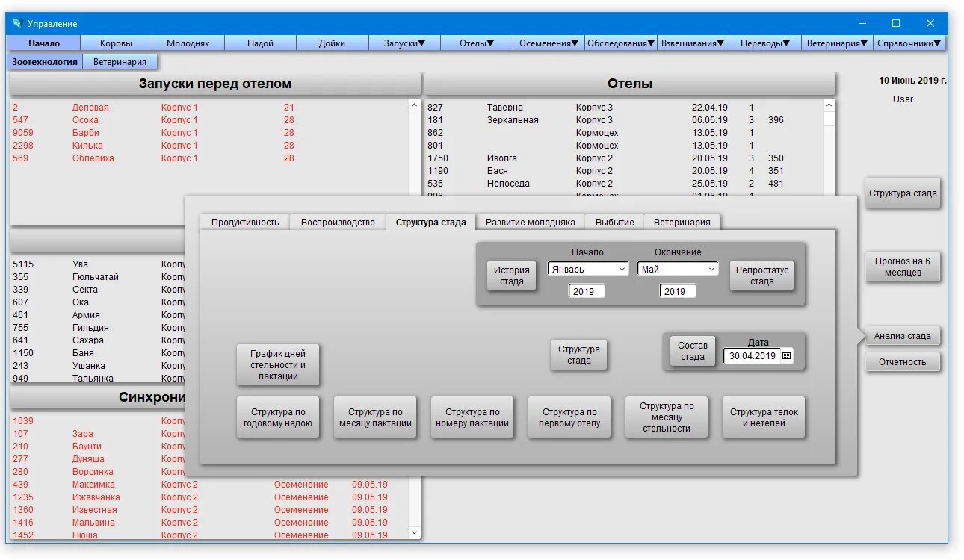
Task: Switch to Продуктивность analysis tab
Action: point(245,222)
